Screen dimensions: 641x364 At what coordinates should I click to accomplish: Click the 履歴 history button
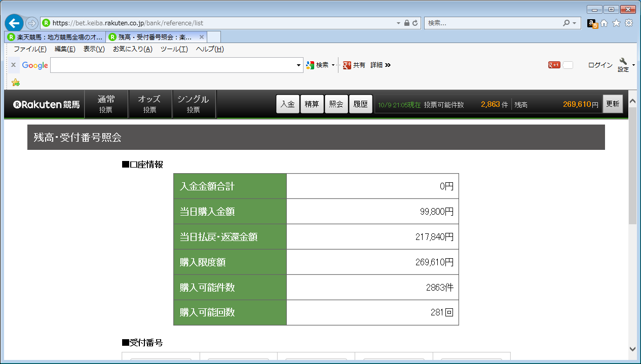[x=361, y=104]
